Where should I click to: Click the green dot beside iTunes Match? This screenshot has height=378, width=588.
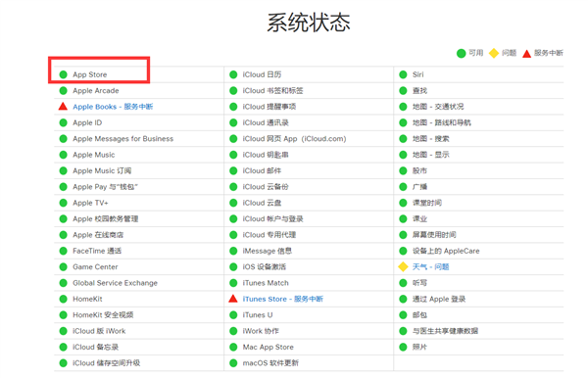(233, 283)
